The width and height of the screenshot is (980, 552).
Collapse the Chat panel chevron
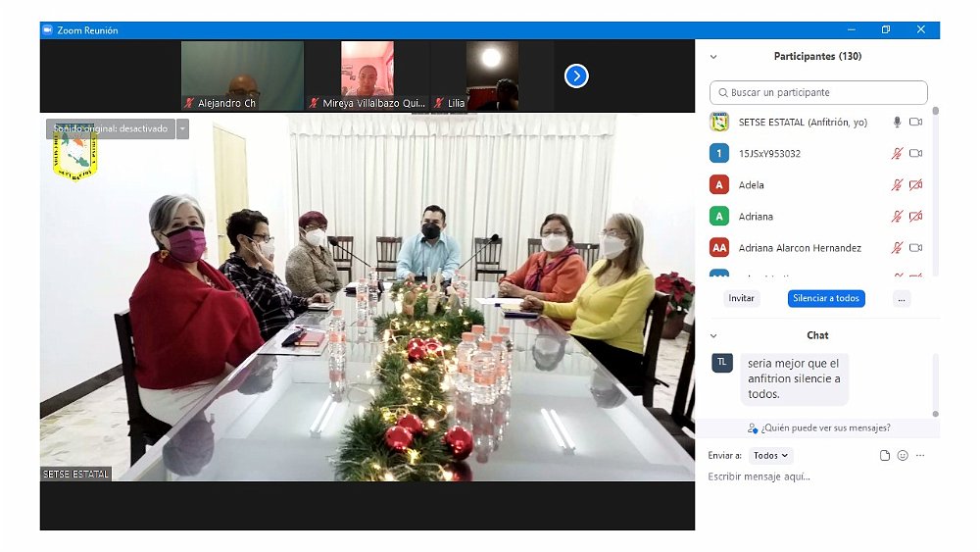coord(713,335)
